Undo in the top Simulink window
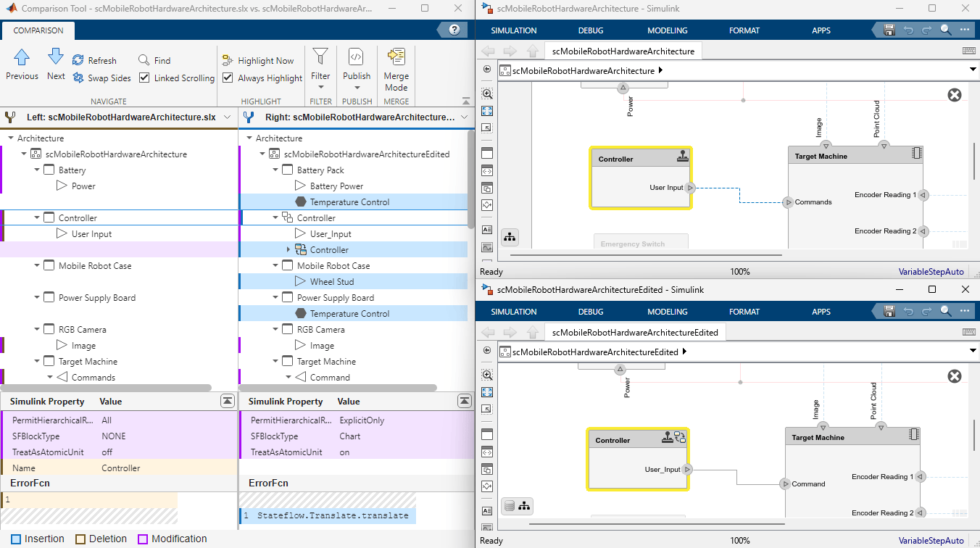This screenshot has width=980, height=548. tap(909, 30)
